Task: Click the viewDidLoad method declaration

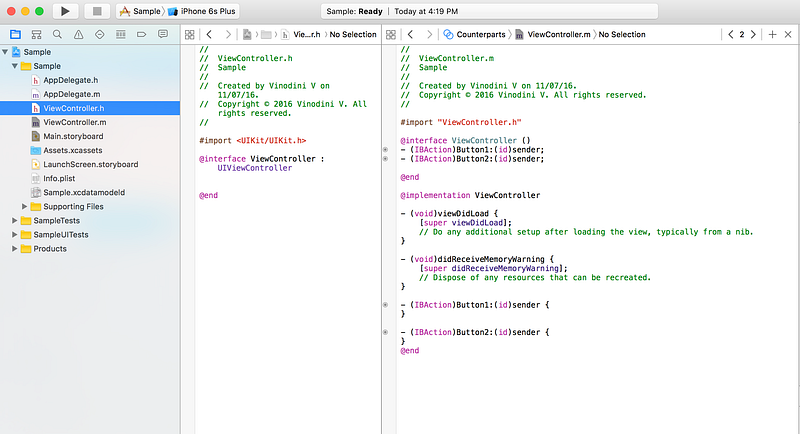Action: (x=449, y=214)
